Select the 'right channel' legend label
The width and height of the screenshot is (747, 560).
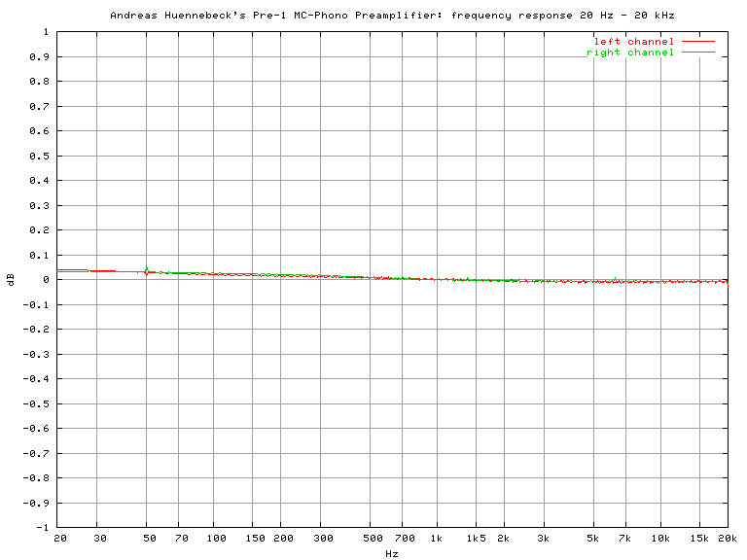(x=630, y=52)
